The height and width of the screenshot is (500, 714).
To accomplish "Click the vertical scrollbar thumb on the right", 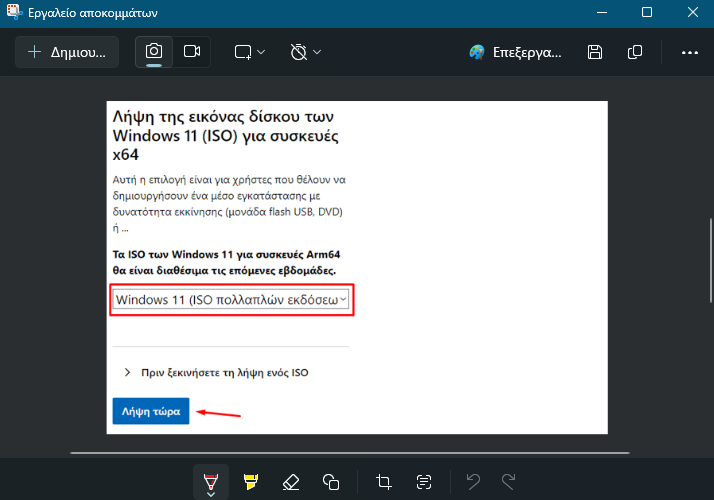I will [x=710, y=260].
